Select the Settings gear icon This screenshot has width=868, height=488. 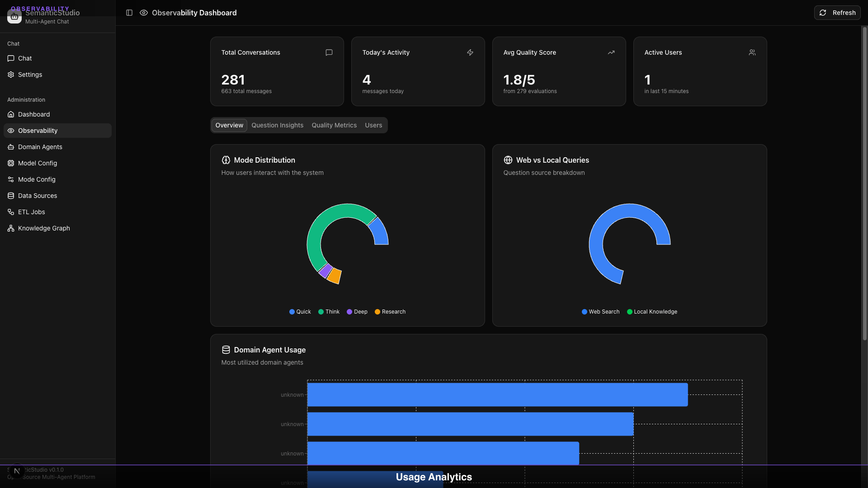point(10,75)
